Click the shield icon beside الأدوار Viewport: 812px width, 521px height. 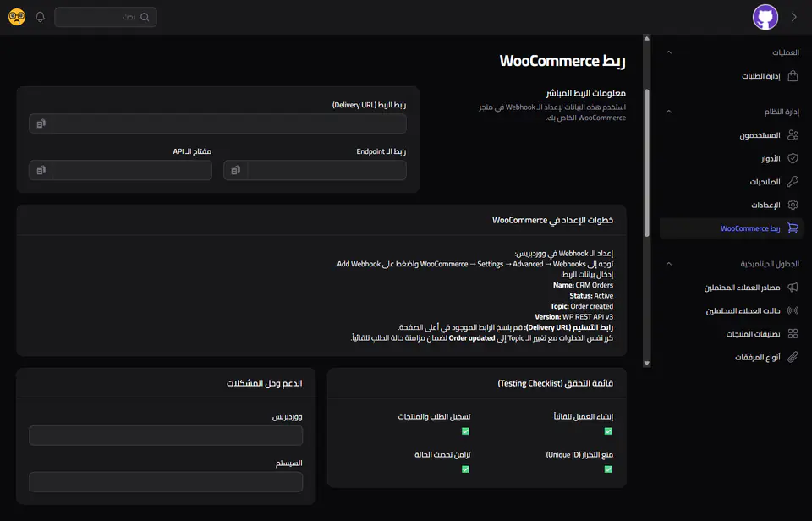pyautogui.click(x=793, y=158)
